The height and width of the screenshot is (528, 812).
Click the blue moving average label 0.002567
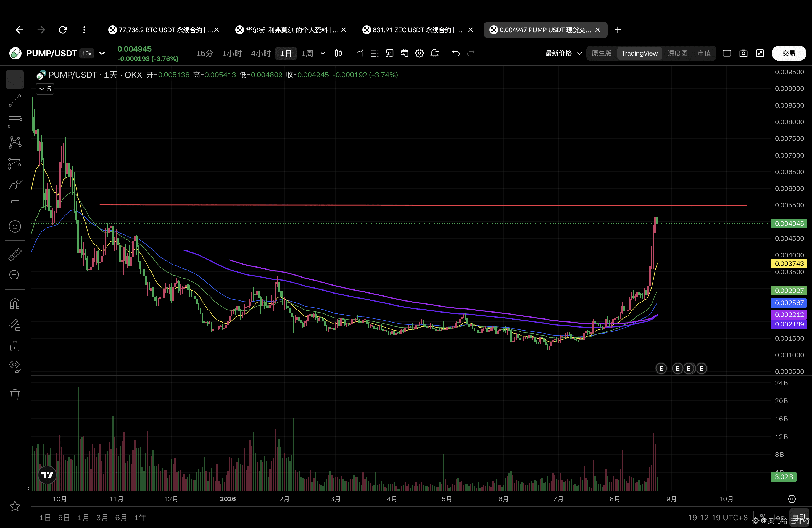tap(789, 303)
